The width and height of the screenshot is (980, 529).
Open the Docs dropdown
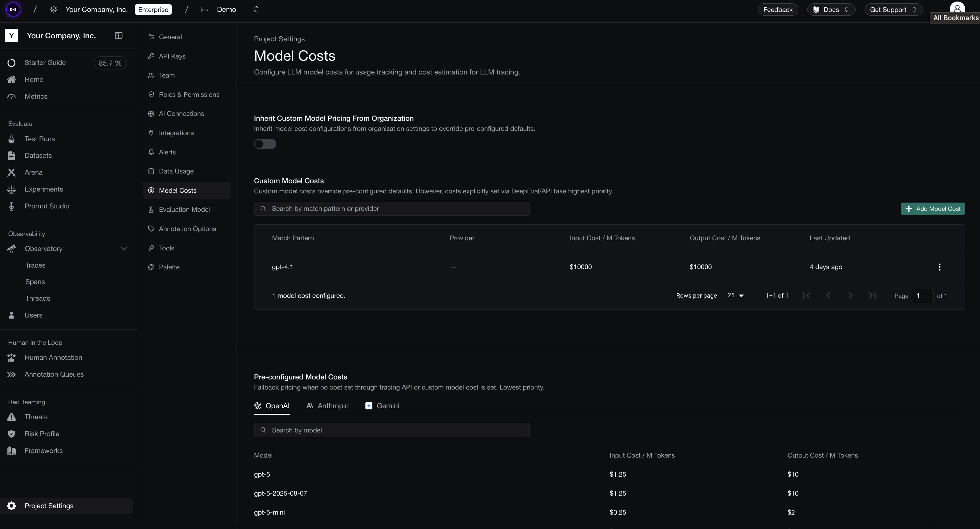point(831,10)
